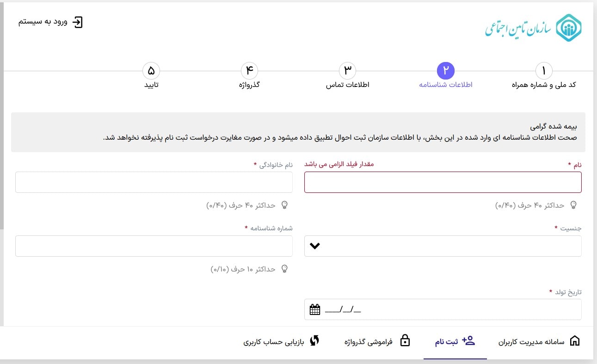The height and width of the screenshot is (364, 597).
Task: Open the ورود به سیستم link
Action: (x=50, y=22)
